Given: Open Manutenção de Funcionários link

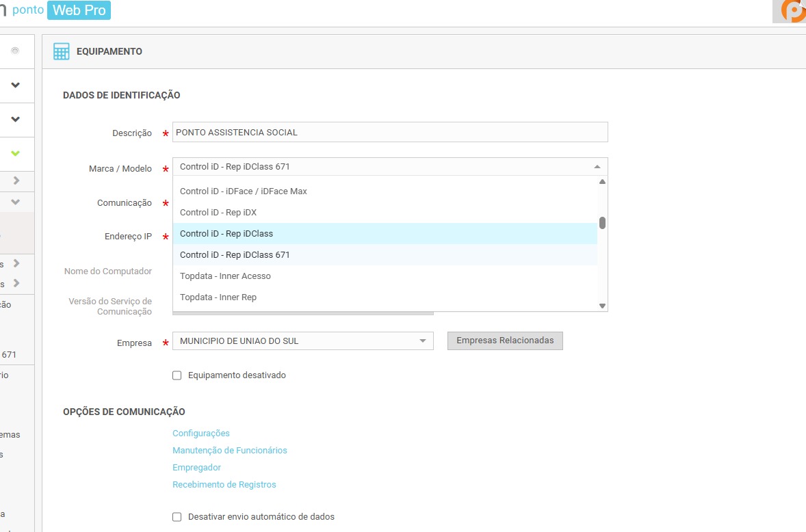Looking at the screenshot, I should pos(230,451).
